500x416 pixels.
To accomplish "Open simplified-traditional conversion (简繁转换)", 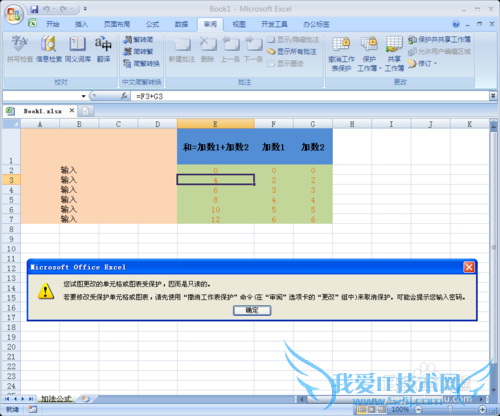I will [142, 63].
